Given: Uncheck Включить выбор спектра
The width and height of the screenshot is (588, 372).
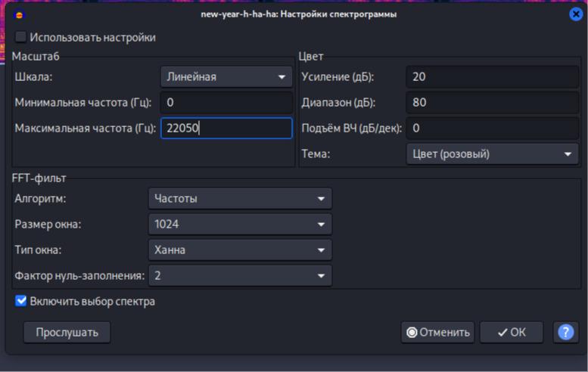Looking at the screenshot, I should [20, 301].
